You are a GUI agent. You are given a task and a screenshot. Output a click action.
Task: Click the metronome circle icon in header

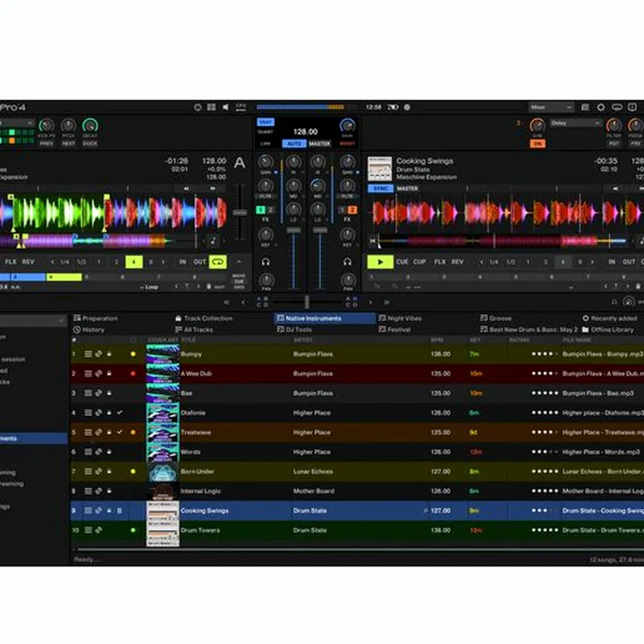[x=198, y=107]
